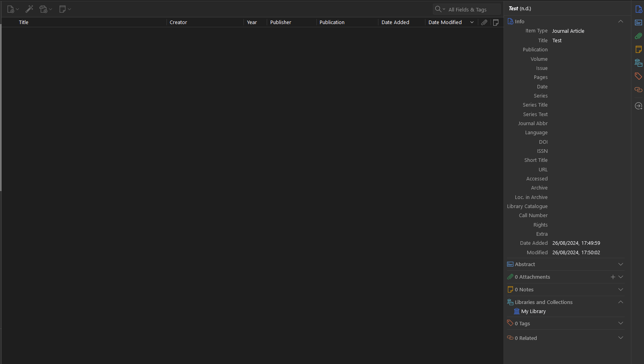Click the Libraries and Collections section icon
This screenshot has height=364, width=644.
[x=510, y=302]
